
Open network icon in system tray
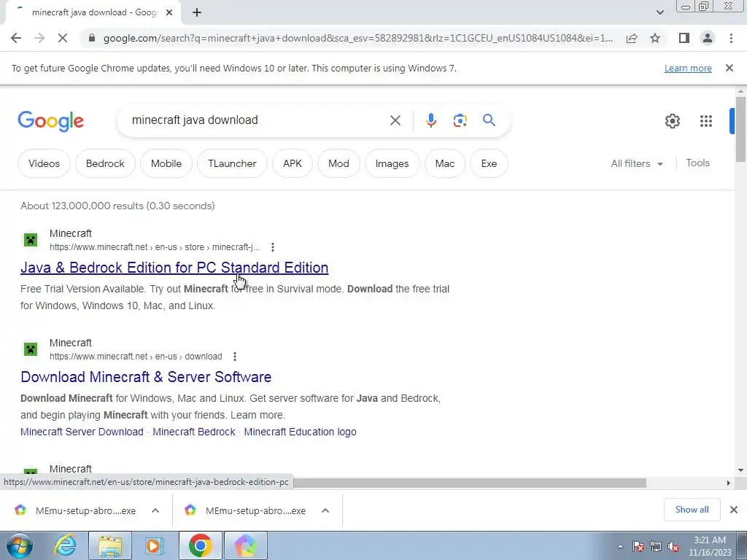656,547
